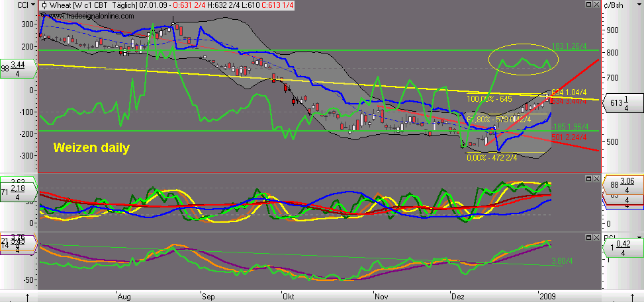Click the 'Okt' month on time axis
This screenshot has height=302, width=644.
[289, 295]
